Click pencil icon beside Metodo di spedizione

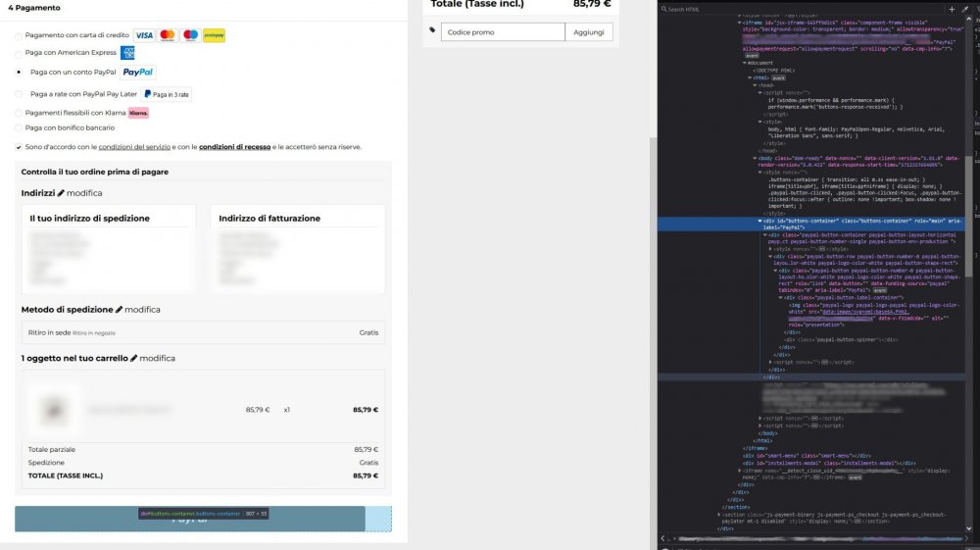119,310
